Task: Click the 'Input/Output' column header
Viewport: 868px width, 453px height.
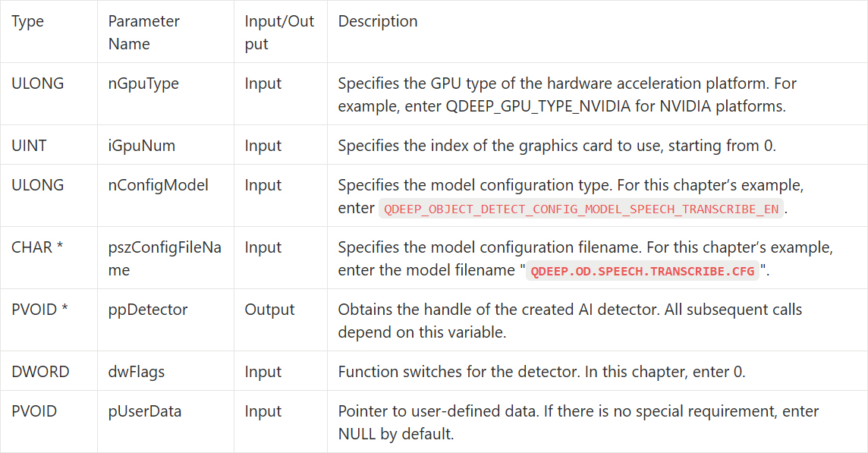Action: click(x=279, y=32)
